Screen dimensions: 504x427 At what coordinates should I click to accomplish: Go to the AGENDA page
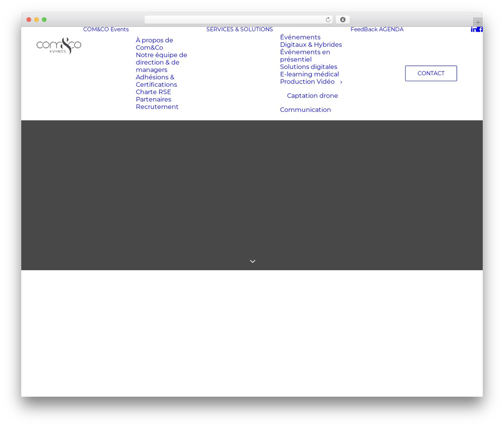coord(391,30)
